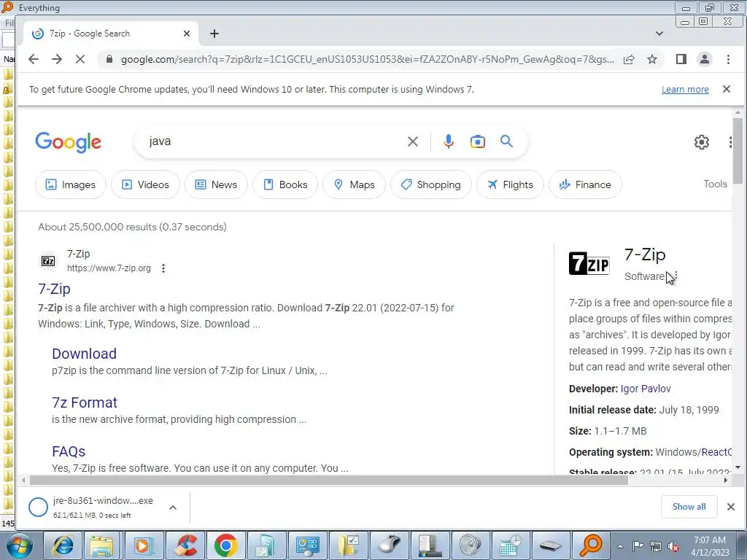
Task: Show hidden system tray icons
Action: [x=620, y=546]
